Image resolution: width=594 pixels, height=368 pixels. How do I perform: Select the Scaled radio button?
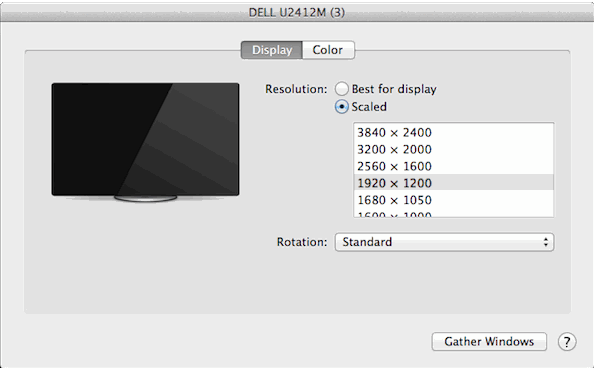click(341, 107)
